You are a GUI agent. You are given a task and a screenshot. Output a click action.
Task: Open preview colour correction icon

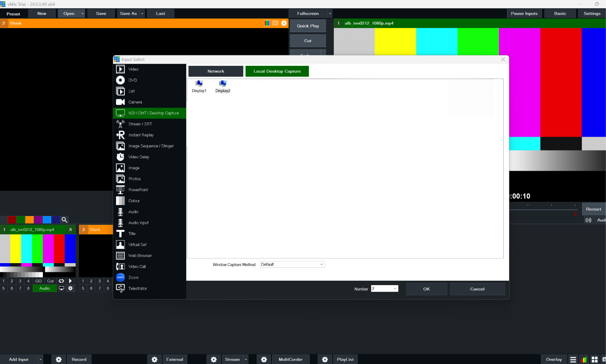267,23
